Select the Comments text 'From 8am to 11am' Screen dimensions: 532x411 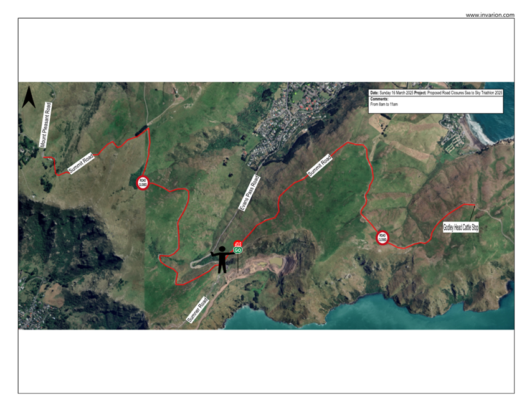(x=384, y=104)
